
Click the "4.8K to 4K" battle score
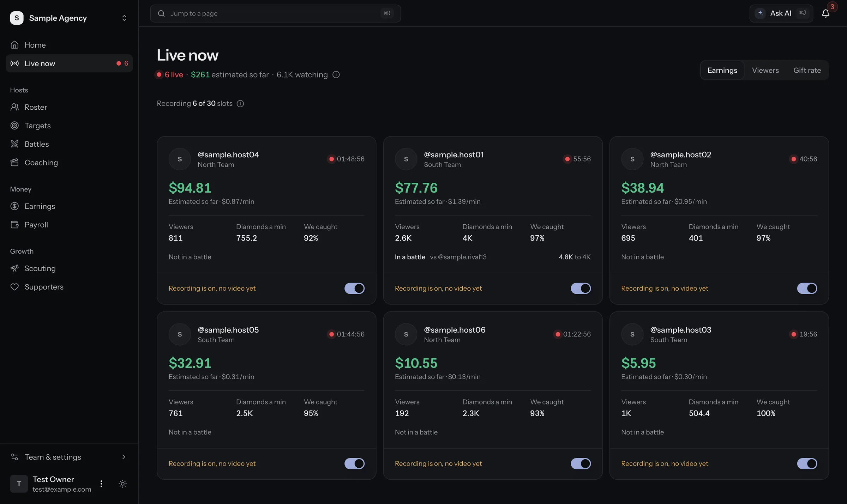click(x=575, y=257)
